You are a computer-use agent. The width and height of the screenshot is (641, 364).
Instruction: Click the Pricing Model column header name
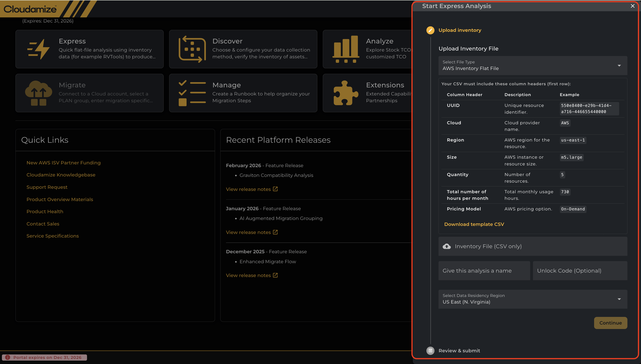464,209
